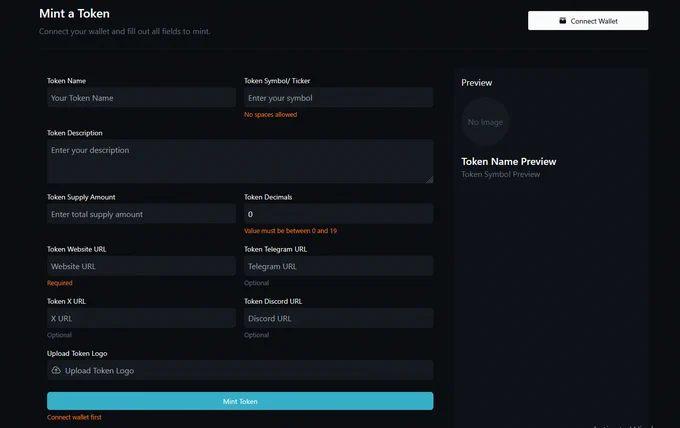This screenshot has width=680, height=428.
Task: Click the No Image preview placeholder
Action: 485,122
